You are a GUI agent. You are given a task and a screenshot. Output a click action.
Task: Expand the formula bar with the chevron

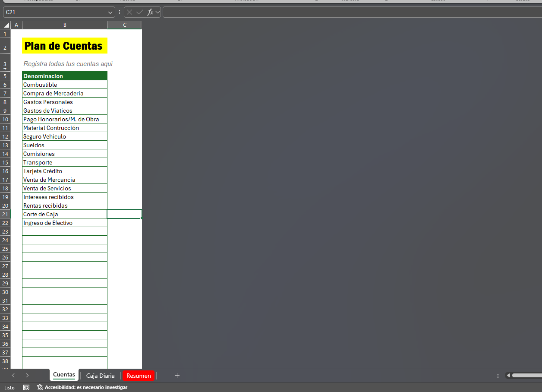[158, 12]
